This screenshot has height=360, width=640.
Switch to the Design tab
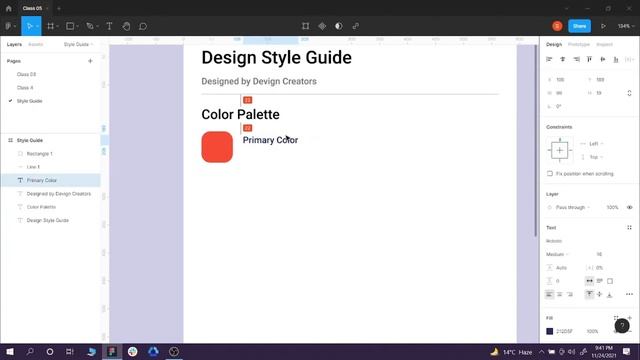(554, 44)
